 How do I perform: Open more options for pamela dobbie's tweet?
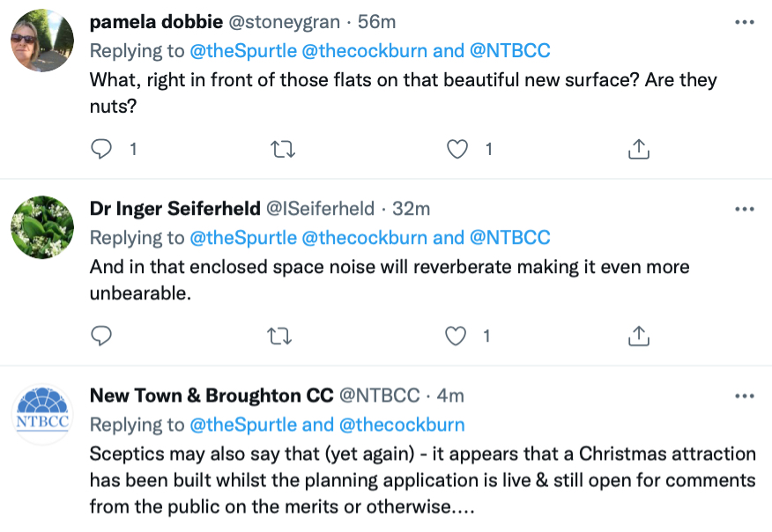tap(745, 22)
